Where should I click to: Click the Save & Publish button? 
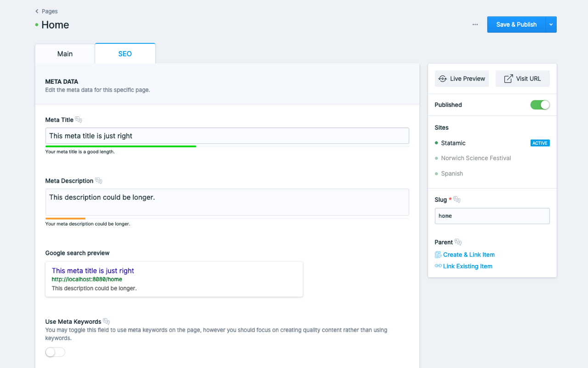coord(516,25)
